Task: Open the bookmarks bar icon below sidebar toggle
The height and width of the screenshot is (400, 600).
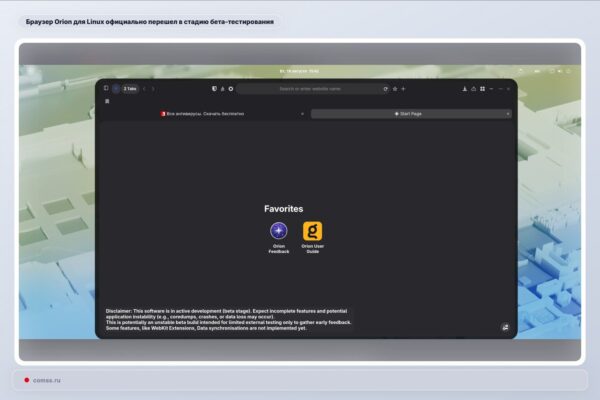Action: click(107, 101)
